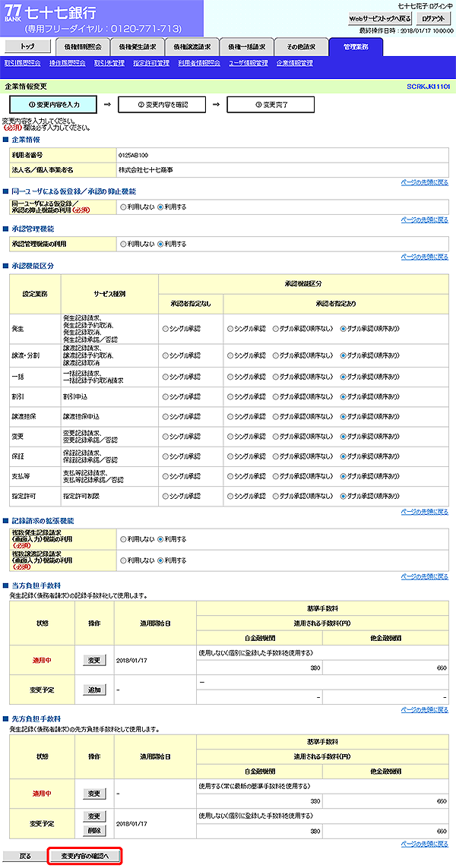
Task: Pick ダブル承認(順序なし) for 支払等 row
Action: [275, 477]
